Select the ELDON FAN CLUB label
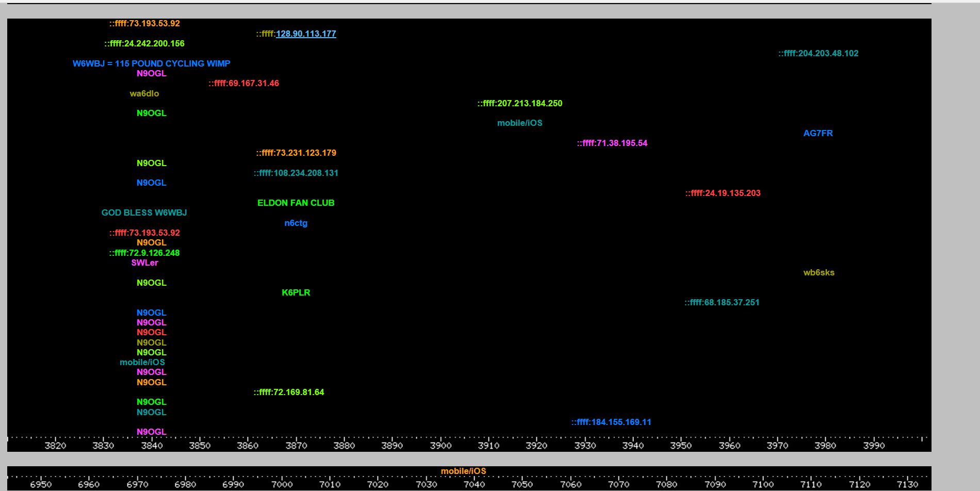The height and width of the screenshot is (491, 980). click(x=296, y=203)
